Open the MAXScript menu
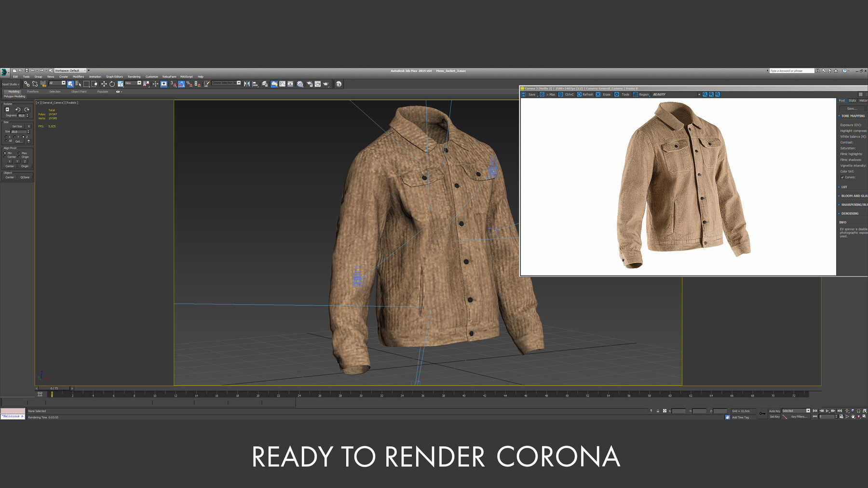 pyautogui.click(x=186, y=77)
